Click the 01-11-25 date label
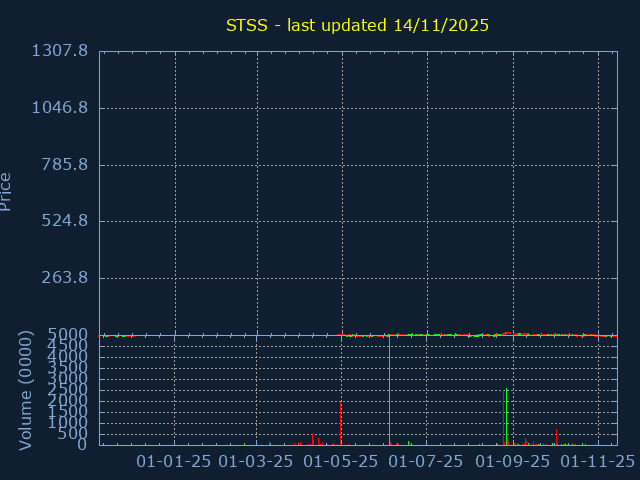The width and height of the screenshot is (640, 480). [597, 461]
